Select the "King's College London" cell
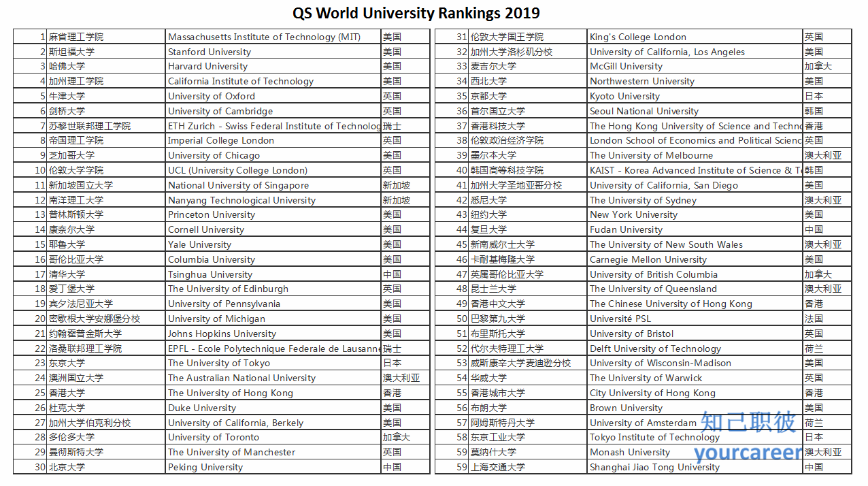The height and width of the screenshot is (486, 868). pos(695,37)
